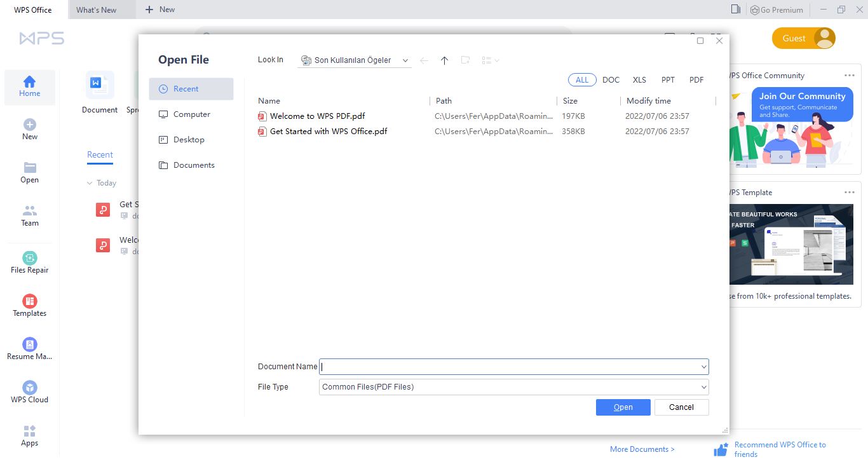Click the Open button
Screen dimensions: 868x469
pos(623,407)
